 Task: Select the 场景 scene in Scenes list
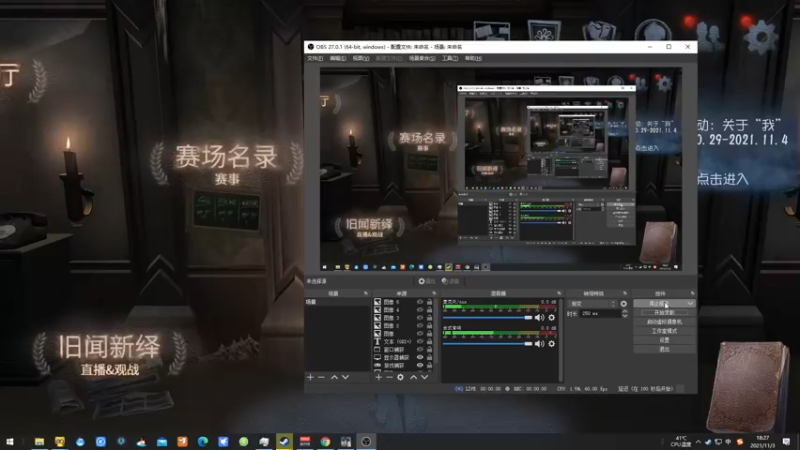337,302
